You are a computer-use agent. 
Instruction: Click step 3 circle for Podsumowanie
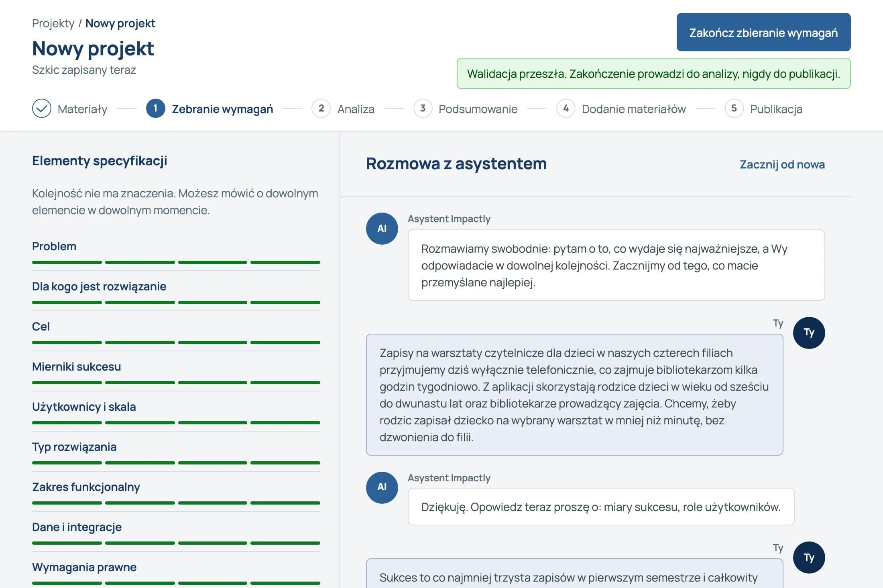pos(423,108)
